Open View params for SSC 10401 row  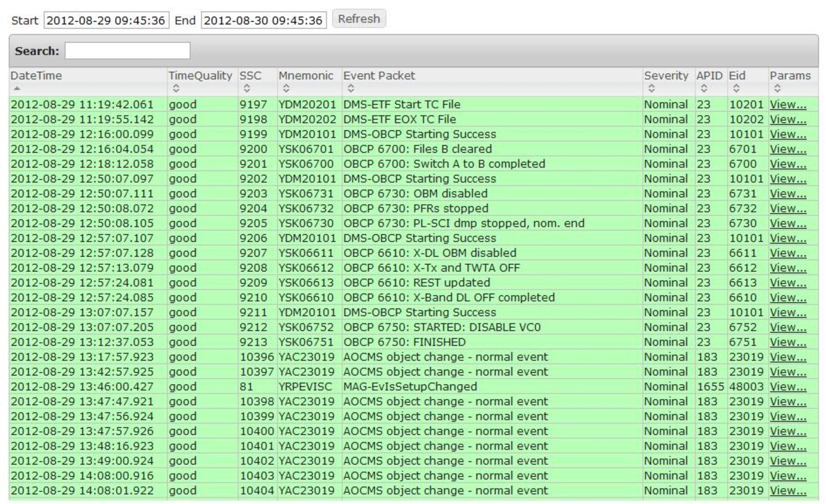(788, 446)
